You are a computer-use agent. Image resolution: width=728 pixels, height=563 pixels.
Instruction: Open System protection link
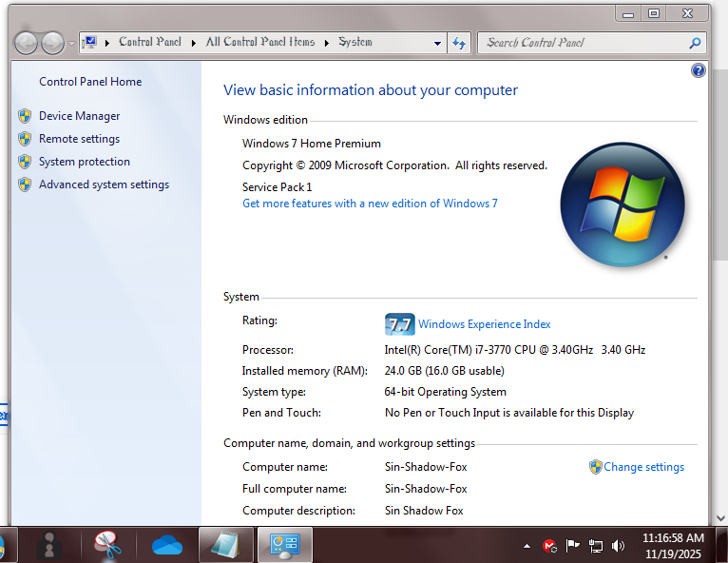85,162
